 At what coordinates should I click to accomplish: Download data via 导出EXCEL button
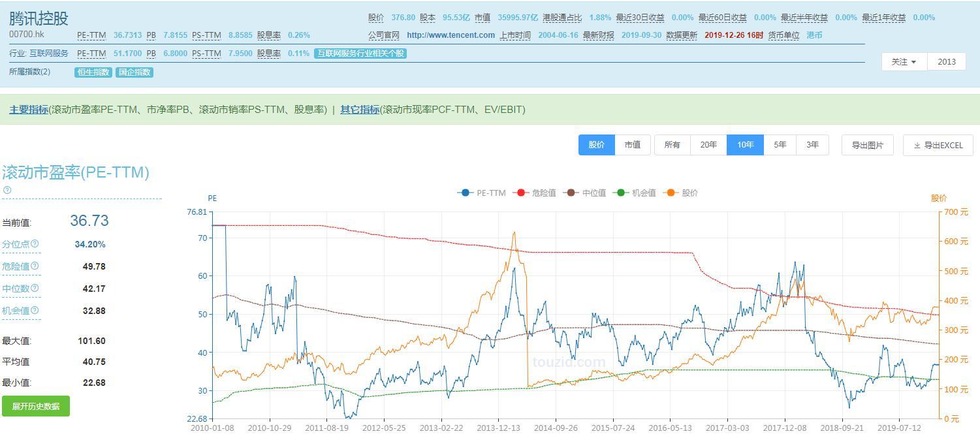938,145
